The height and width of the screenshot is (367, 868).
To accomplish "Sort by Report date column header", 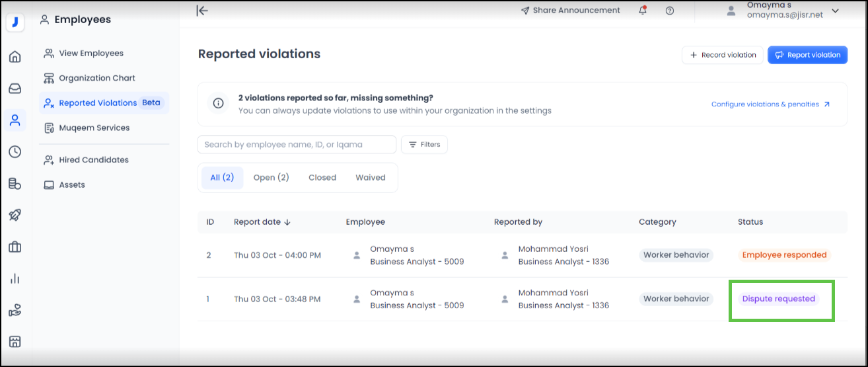I will point(262,222).
